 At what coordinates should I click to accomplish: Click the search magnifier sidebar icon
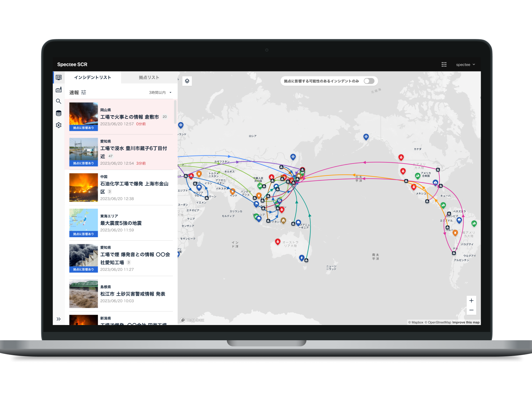click(x=58, y=101)
